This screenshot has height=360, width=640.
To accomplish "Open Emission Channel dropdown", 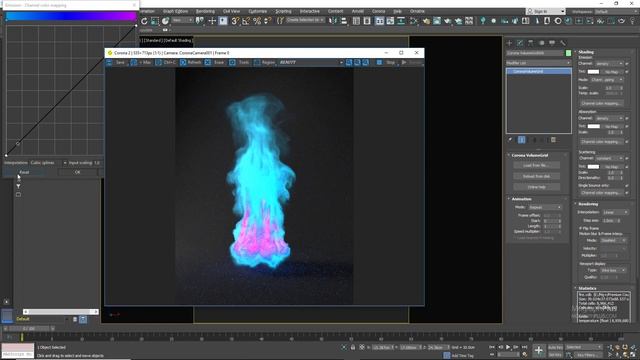I will click(609, 64).
